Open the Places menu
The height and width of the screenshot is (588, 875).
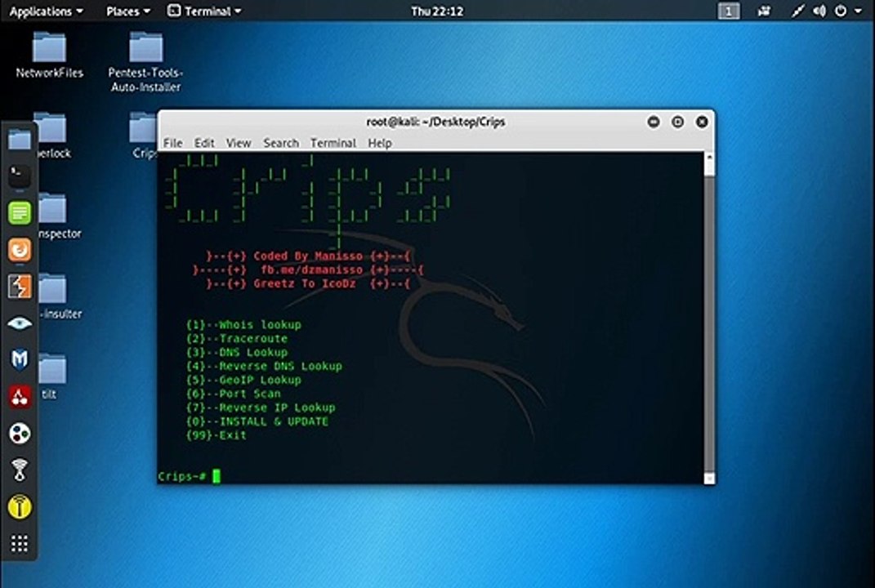[x=128, y=11]
